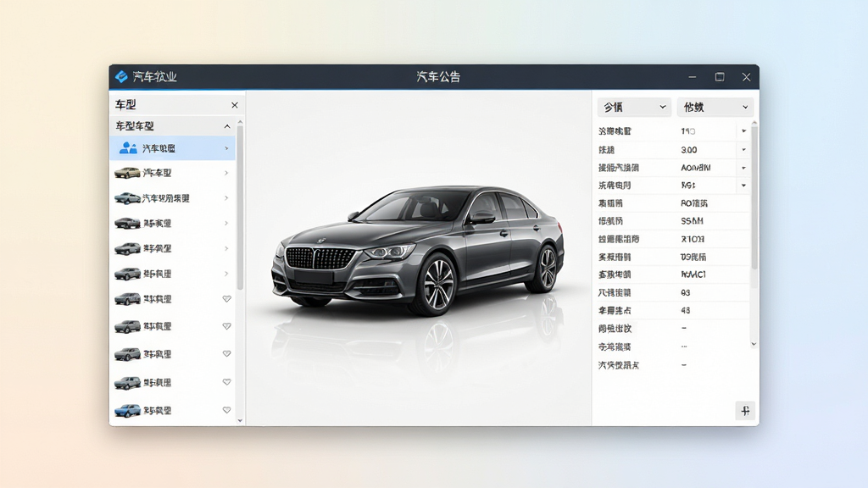Maximize the 汽车公告 window

[720, 77]
